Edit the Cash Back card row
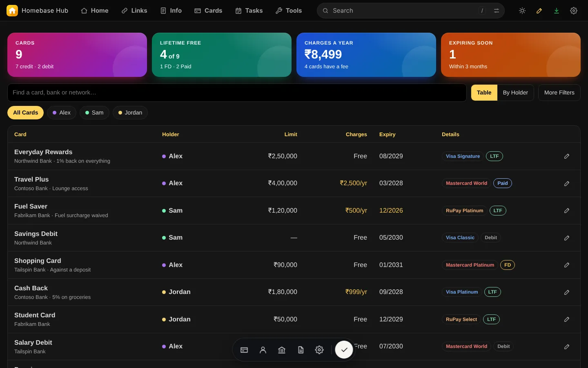Viewport: 588px width, 368px height. point(567,292)
